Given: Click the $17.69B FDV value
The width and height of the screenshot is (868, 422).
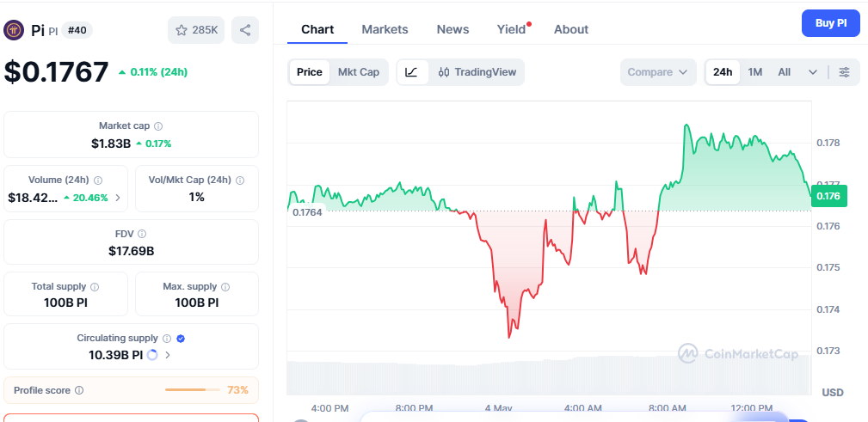Looking at the screenshot, I should point(132,251).
